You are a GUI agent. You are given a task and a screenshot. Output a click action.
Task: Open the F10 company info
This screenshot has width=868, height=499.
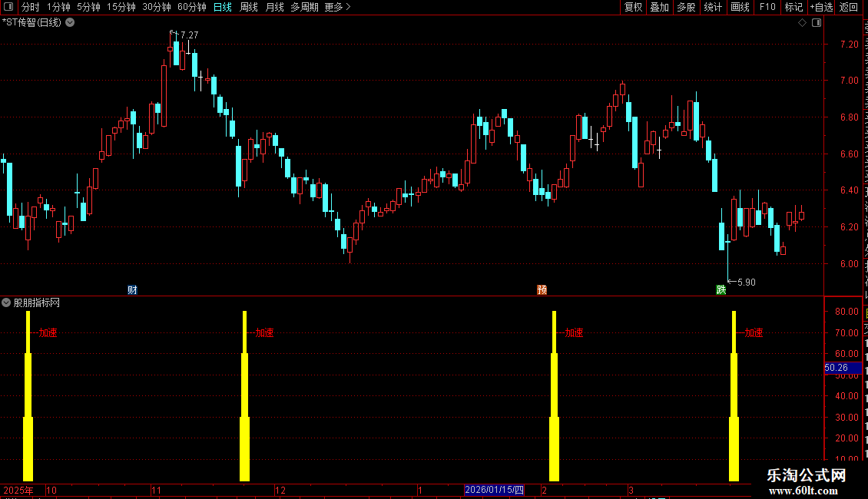click(x=767, y=7)
